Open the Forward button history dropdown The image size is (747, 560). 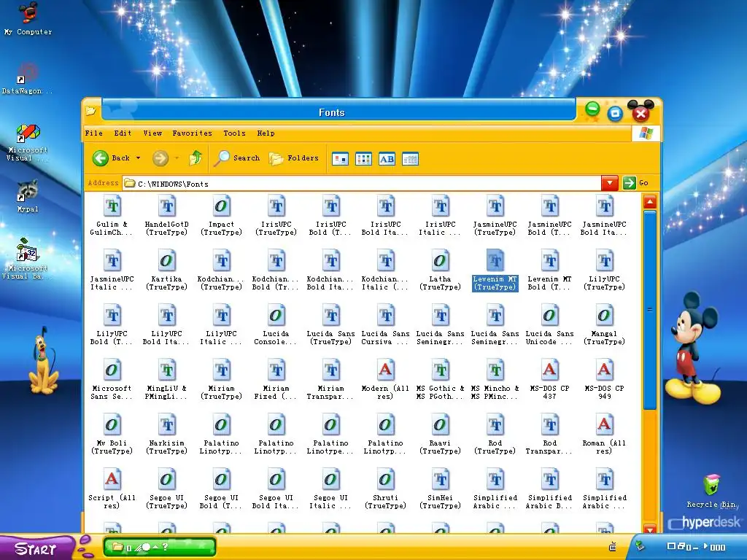click(177, 158)
